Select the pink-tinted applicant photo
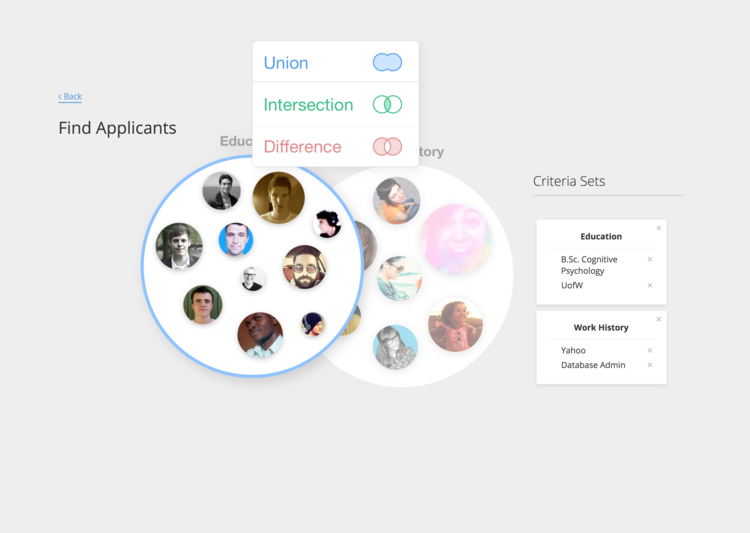The height and width of the screenshot is (533, 750). [x=455, y=239]
